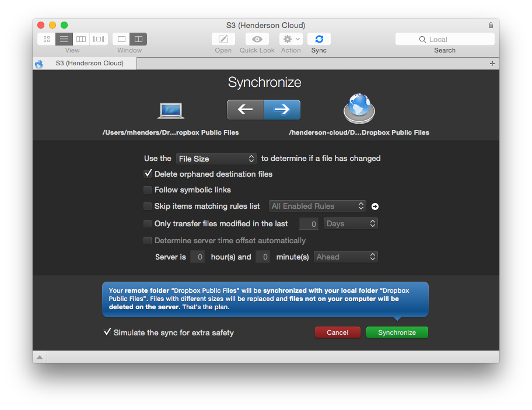
Task: Set sync direction to left arrow
Action: 245,110
